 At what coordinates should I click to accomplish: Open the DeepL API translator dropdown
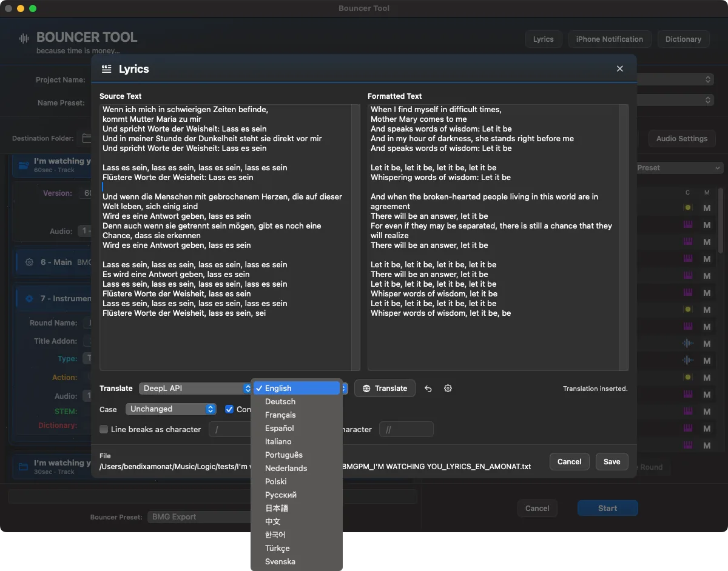tap(195, 389)
